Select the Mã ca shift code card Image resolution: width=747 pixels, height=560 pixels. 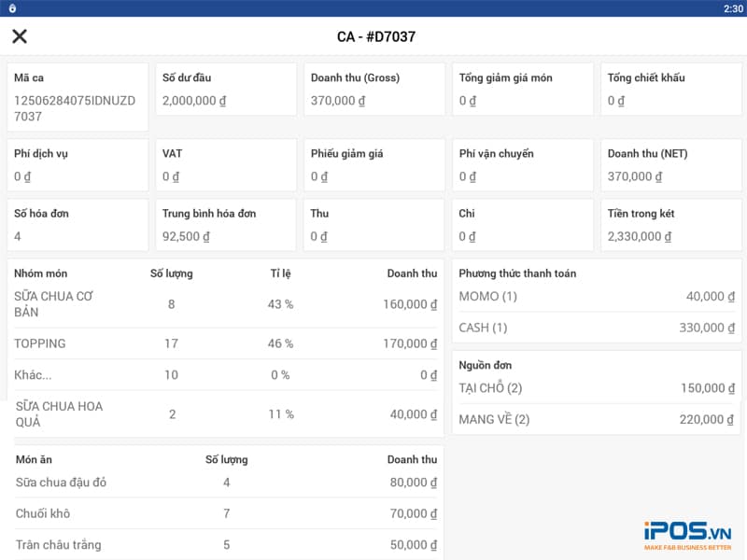point(78,97)
